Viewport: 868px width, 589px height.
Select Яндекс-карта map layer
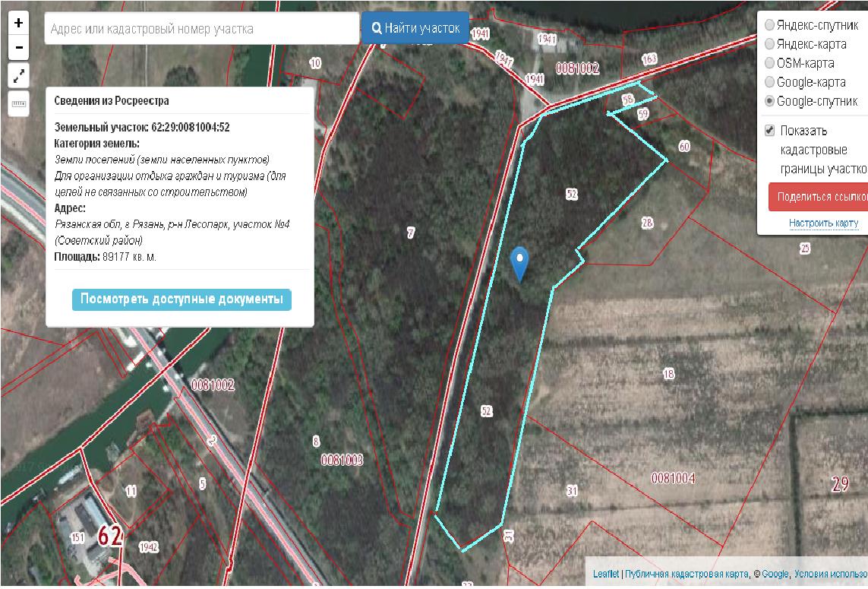coord(769,44)
